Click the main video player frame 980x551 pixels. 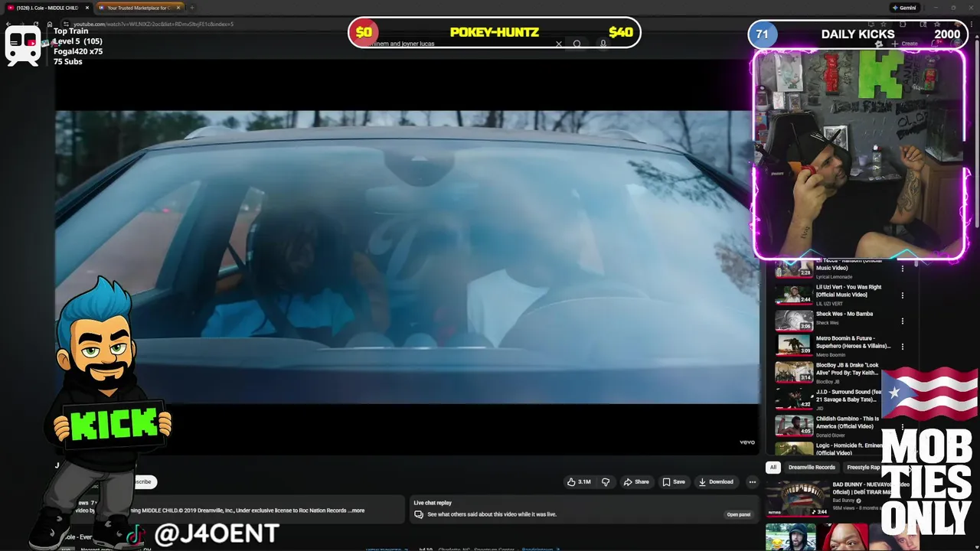(x=407, y=256)
